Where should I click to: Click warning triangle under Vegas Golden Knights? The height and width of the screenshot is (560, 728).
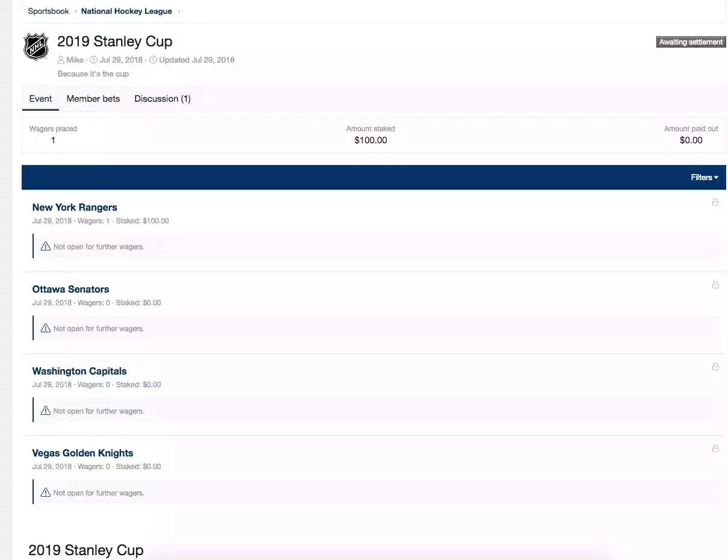click(x=45, y=493)
